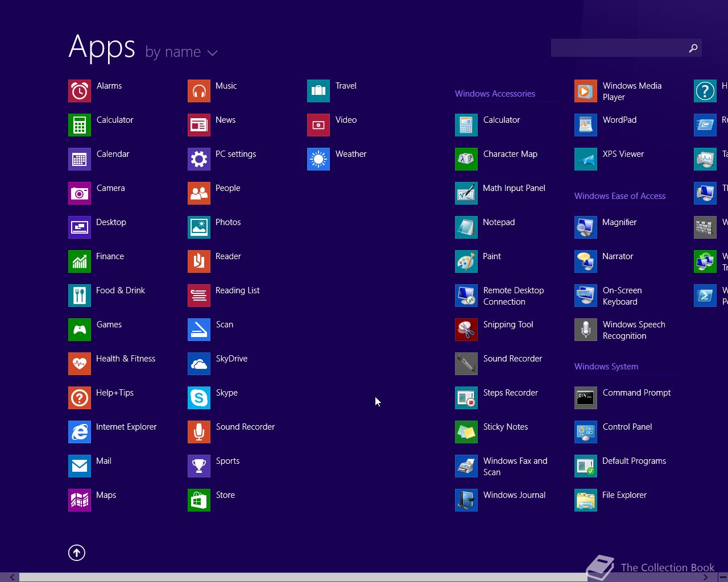This screenshot has height=582, width=728.
Task: Open the Travel app icon
Action: point(318,91)
